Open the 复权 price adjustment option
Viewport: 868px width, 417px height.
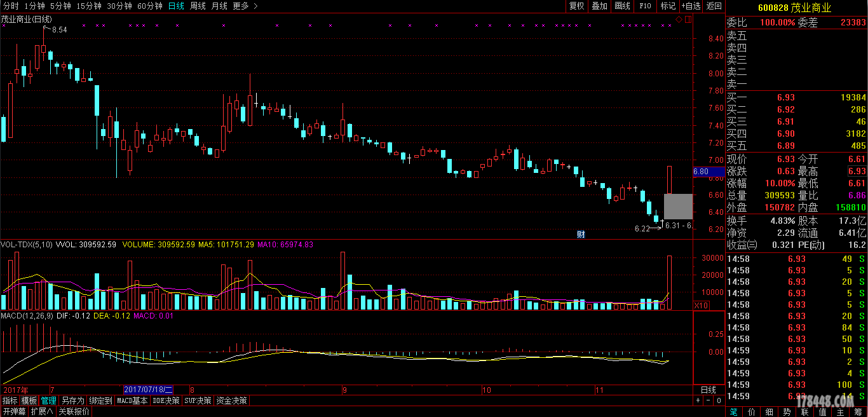pyautogui.click(x=576, y=6)
